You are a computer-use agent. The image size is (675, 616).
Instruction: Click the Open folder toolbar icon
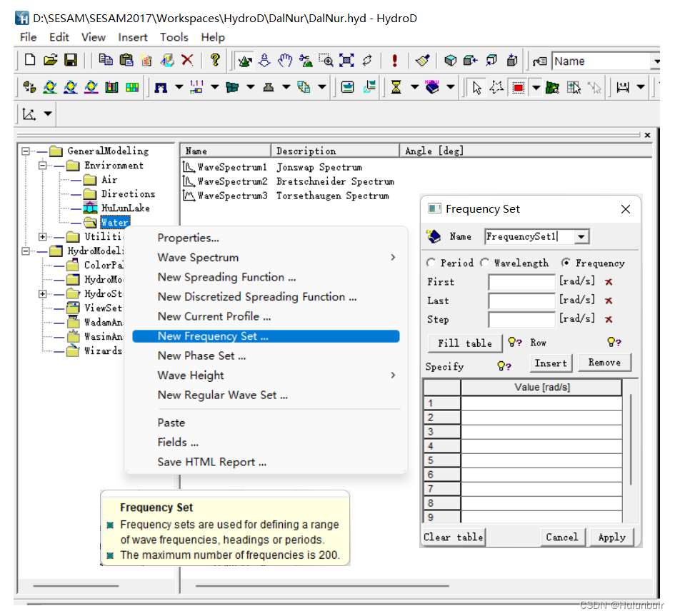pyautogui.click(x=51, y=60)
